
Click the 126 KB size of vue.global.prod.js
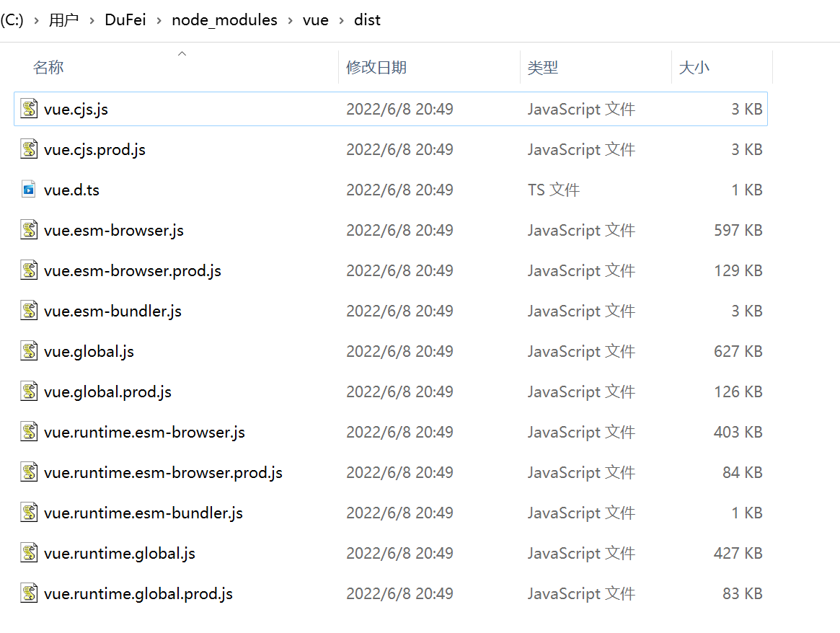point(738,392)
